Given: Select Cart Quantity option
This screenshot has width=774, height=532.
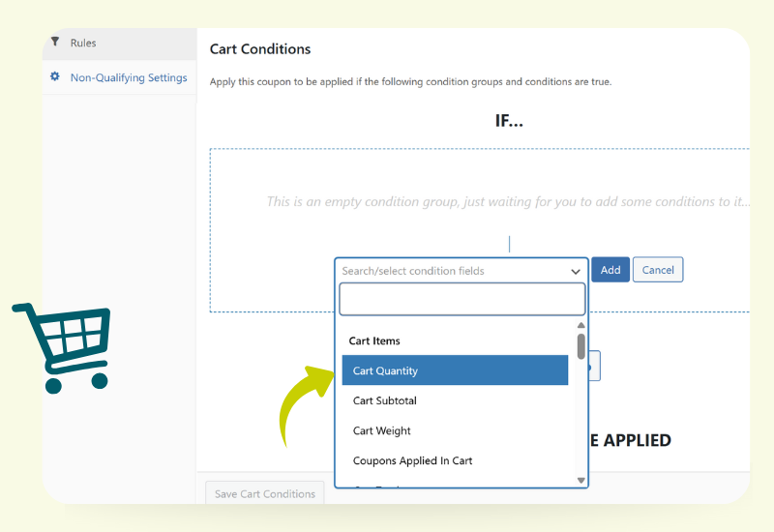Looking at the screenshot, I should tap(455, 370).
